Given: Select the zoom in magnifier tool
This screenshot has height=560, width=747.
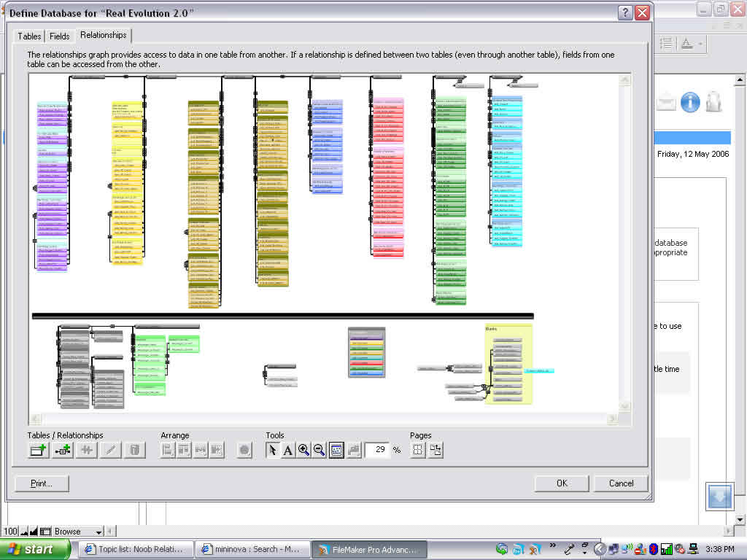Looking at the screenshot, I should click(x=303, y=449).
